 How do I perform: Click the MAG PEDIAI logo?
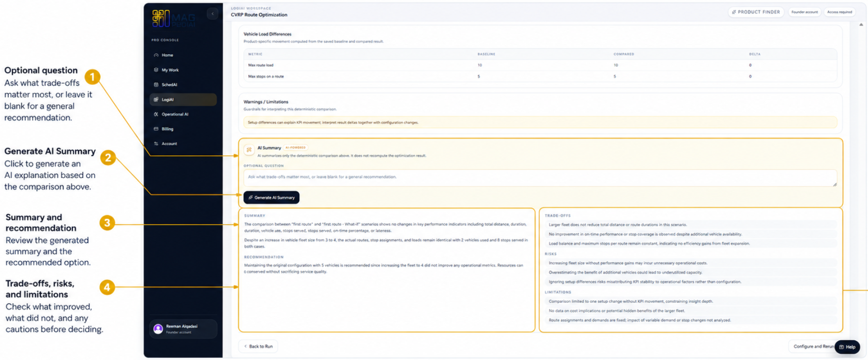pos(174,18)
